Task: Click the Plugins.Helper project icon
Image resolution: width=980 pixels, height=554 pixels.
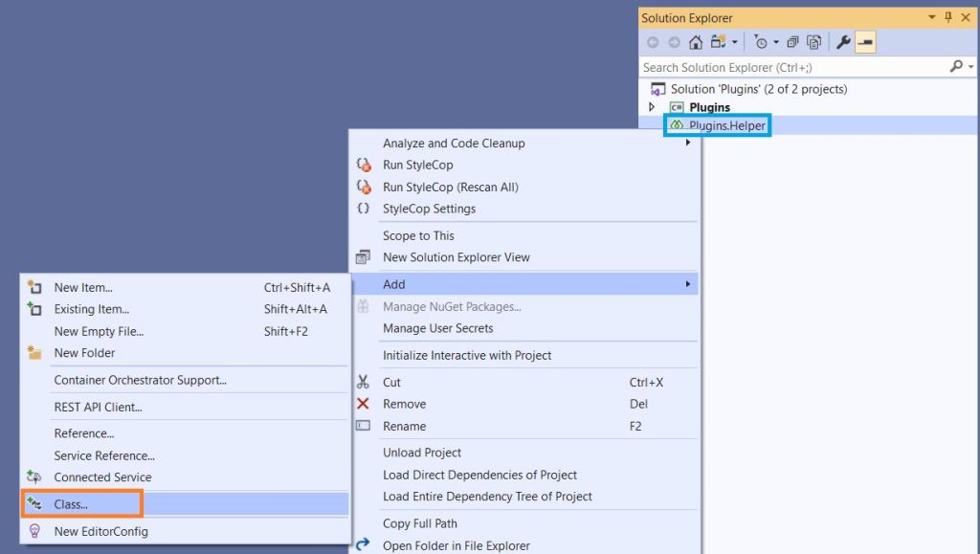Action: (677, 125)
